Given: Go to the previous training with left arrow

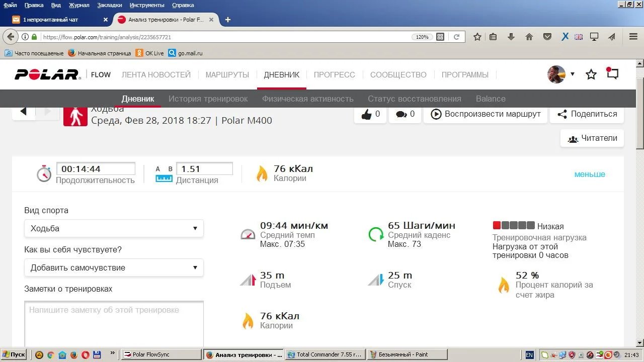Looking at the screenshot, I should tap(23, 112).
